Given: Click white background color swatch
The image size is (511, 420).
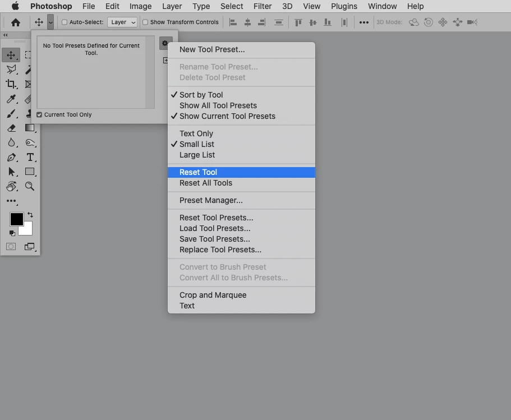Looking at the screenshot, I should tap(27, 229).
